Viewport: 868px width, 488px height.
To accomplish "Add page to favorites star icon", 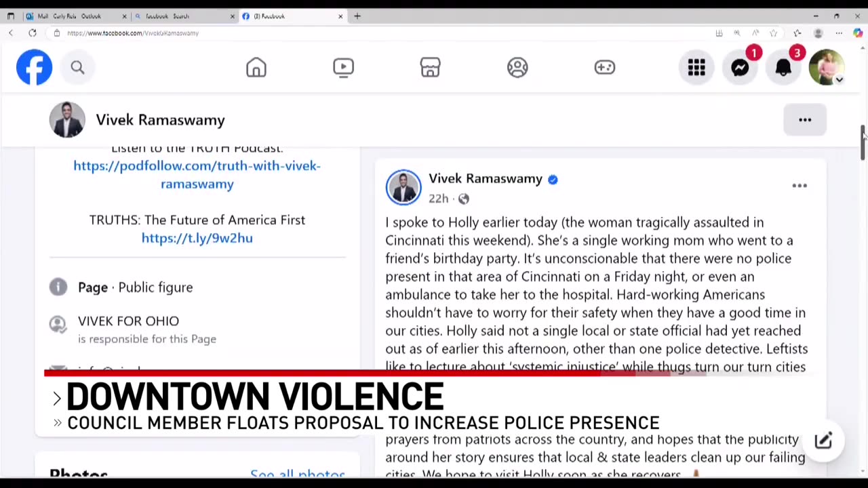I will (x=773, y=33).
